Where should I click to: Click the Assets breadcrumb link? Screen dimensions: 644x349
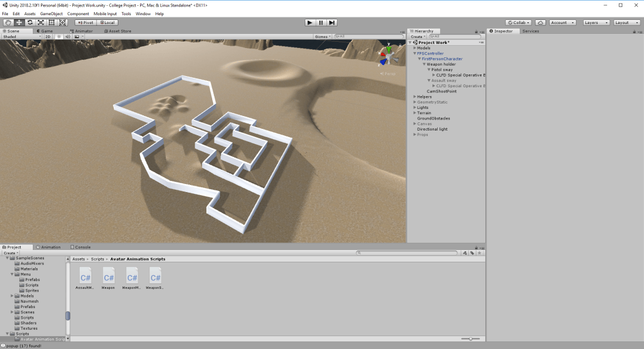(x=79, y=259)
